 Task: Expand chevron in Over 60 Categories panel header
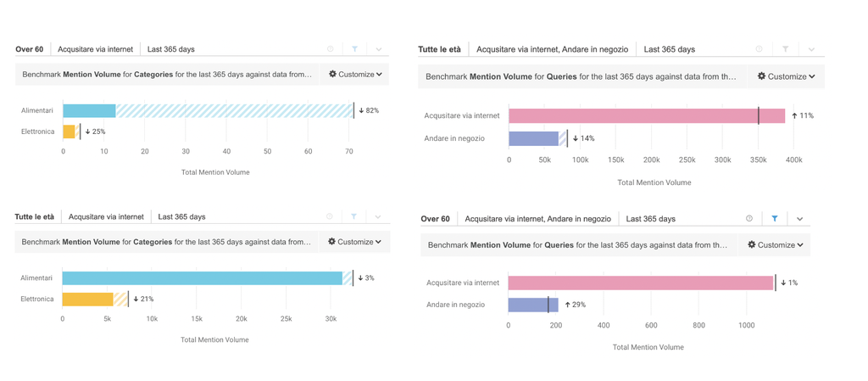pyautogui.click(x=379, y=49)
